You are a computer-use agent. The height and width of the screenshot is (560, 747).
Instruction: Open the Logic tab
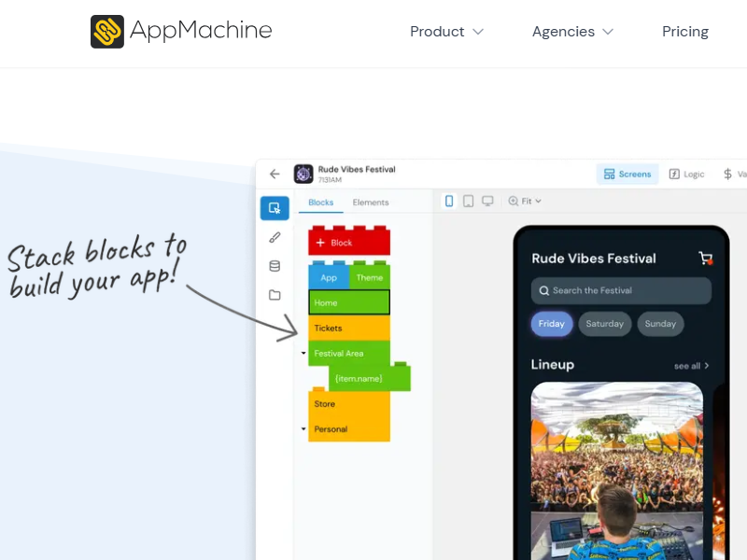[686, 174]
